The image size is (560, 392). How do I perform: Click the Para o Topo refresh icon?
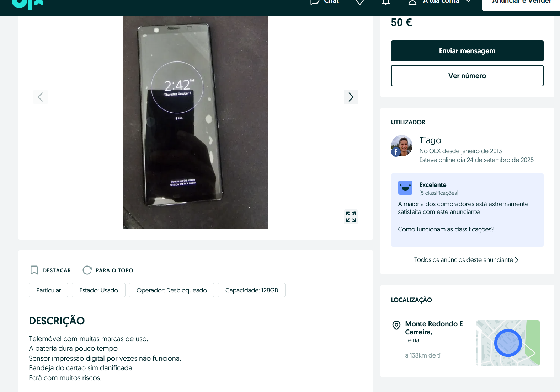(87, 270)
